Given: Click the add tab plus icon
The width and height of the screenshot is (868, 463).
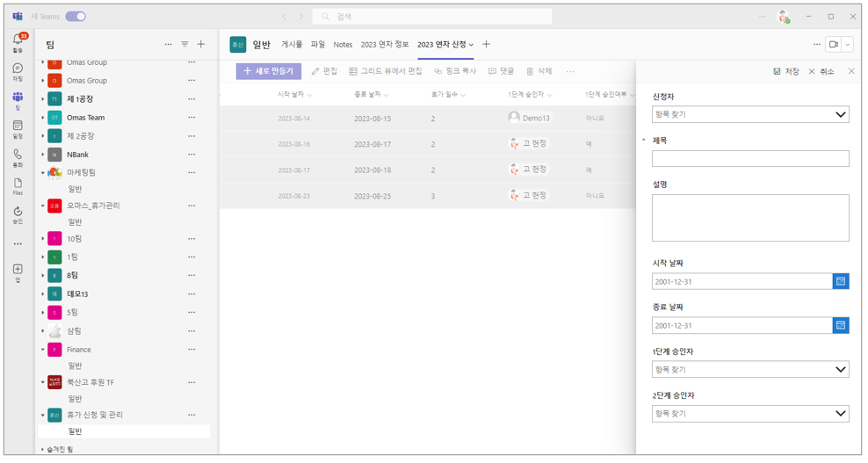Looking at the screenshot, I should tap(486, 44).
